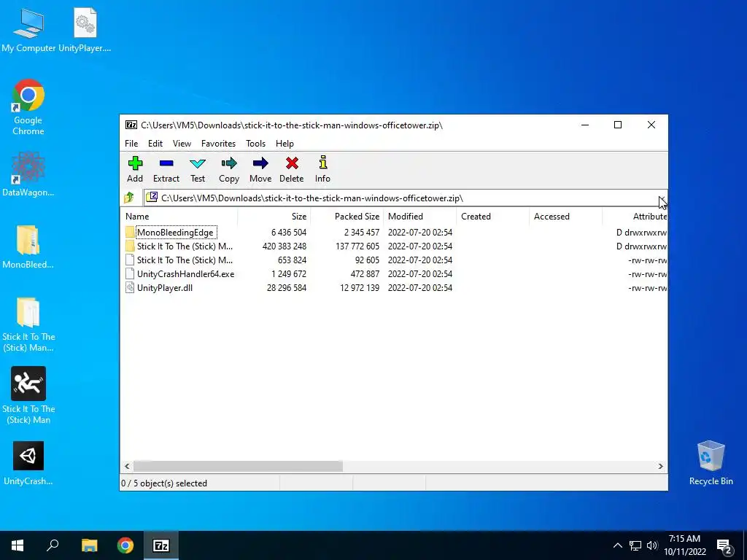The height and width of the screenshot is (560, 747).
Task: Click the horizontal scrollbar left arrow
Action: pos(127,466)
